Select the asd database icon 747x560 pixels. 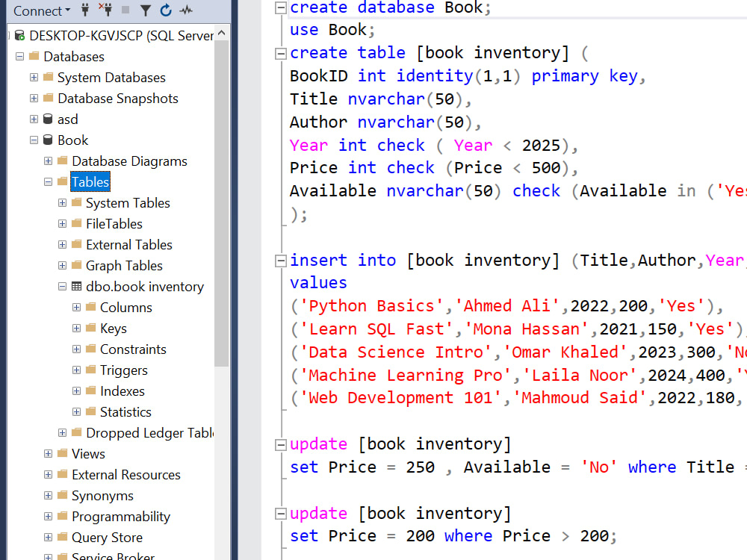click(x=48, y=119)
